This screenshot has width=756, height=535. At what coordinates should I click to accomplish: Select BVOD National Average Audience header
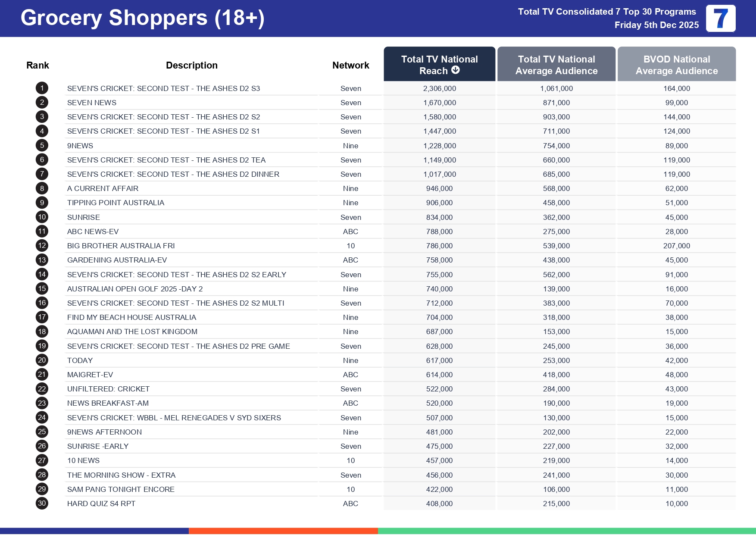[x=676, y=65]
